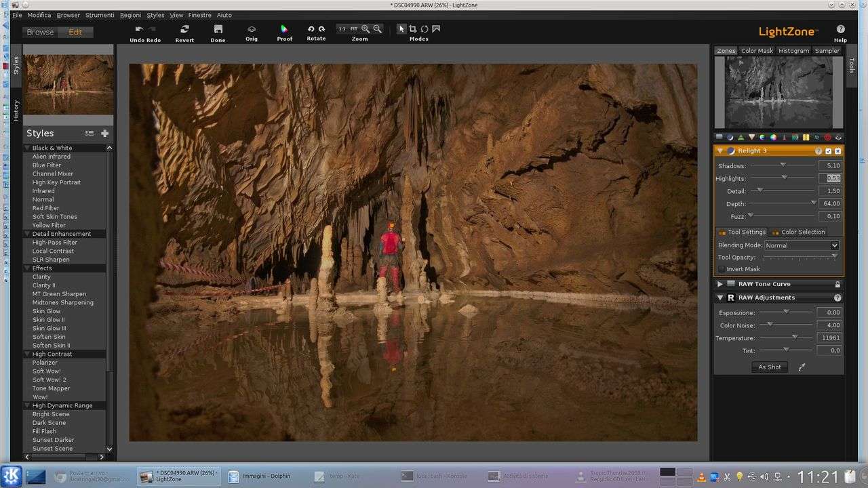Click the Done save icon
Screen dimensions: 868x488
(x=218, y=29)
